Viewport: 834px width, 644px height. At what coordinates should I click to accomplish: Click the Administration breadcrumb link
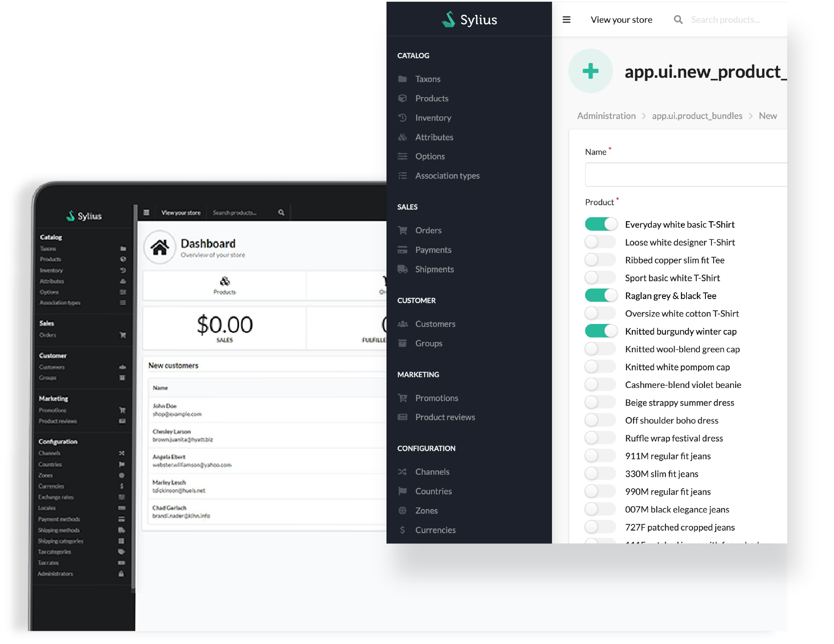pyautogui.click(x=606, y=116)
